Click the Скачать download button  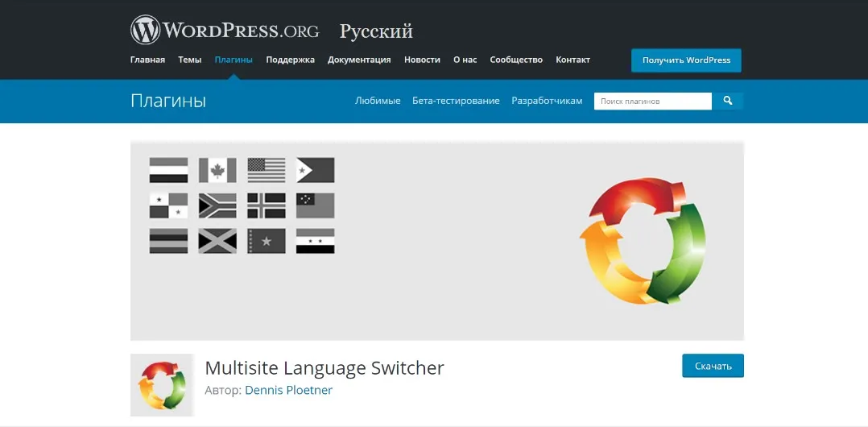coord(713,366)
